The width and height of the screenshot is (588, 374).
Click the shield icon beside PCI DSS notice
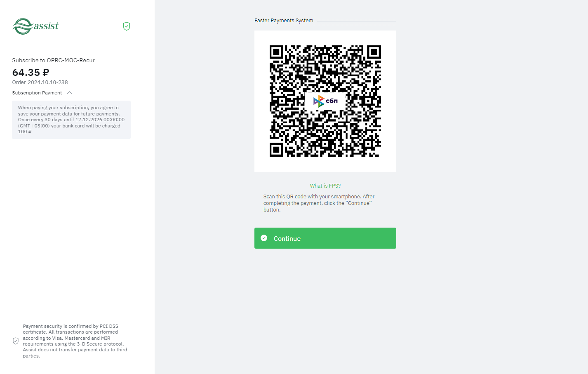[16, 341]
